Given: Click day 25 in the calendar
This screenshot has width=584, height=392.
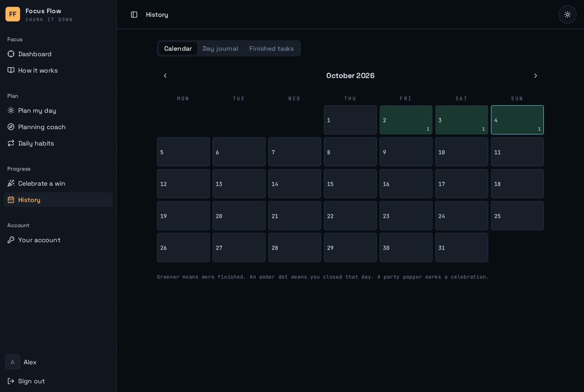Looking at the screenshot, I should pos(517,216).
